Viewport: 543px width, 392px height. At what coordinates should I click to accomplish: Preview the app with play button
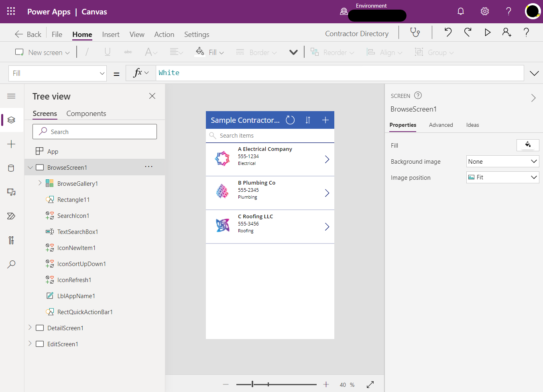487,32
